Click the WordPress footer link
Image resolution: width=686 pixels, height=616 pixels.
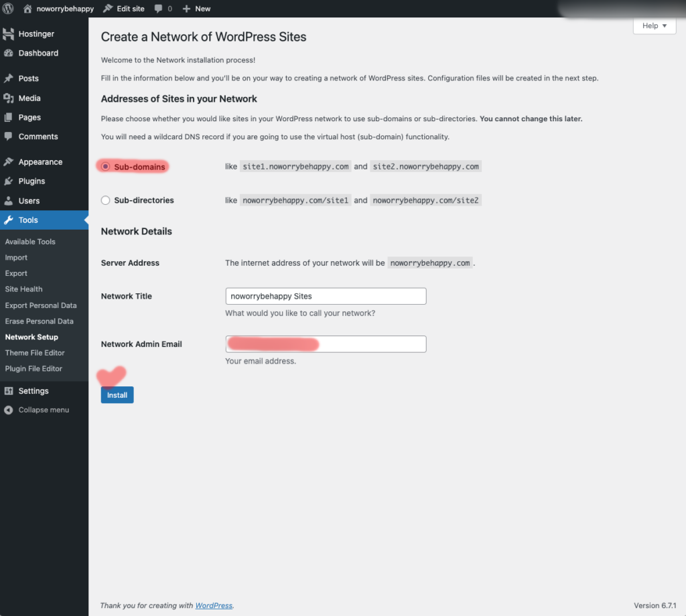click(214, 605)
